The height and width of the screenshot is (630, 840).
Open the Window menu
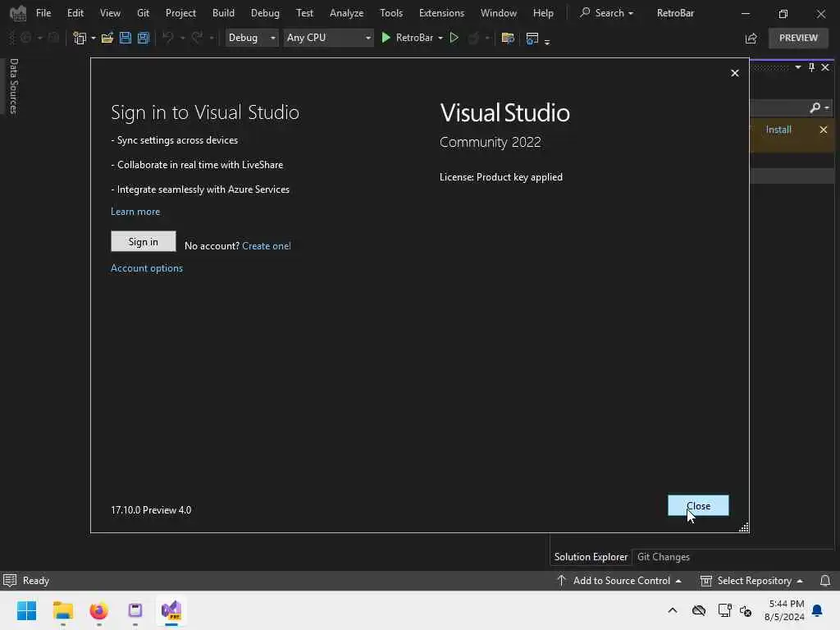click(498, 13)
